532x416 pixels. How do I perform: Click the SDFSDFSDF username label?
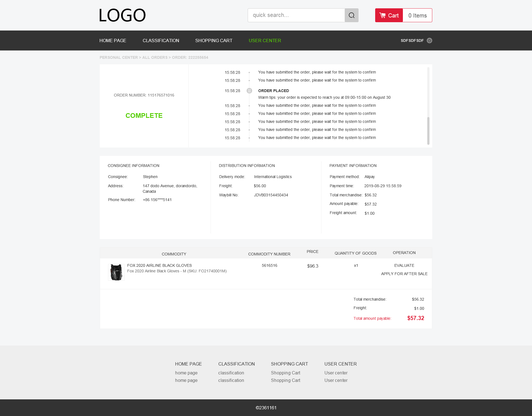[412, 40]
